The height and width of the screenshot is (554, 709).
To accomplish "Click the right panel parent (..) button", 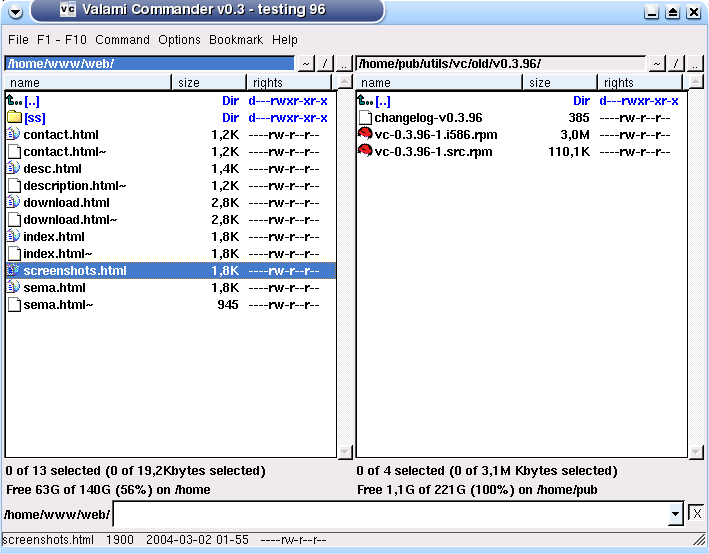I will 695,64.
